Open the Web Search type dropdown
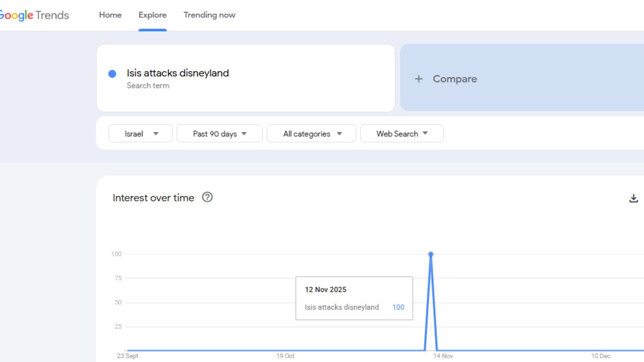The width and height of the screenshot is (644, 362). click(402, 133)
